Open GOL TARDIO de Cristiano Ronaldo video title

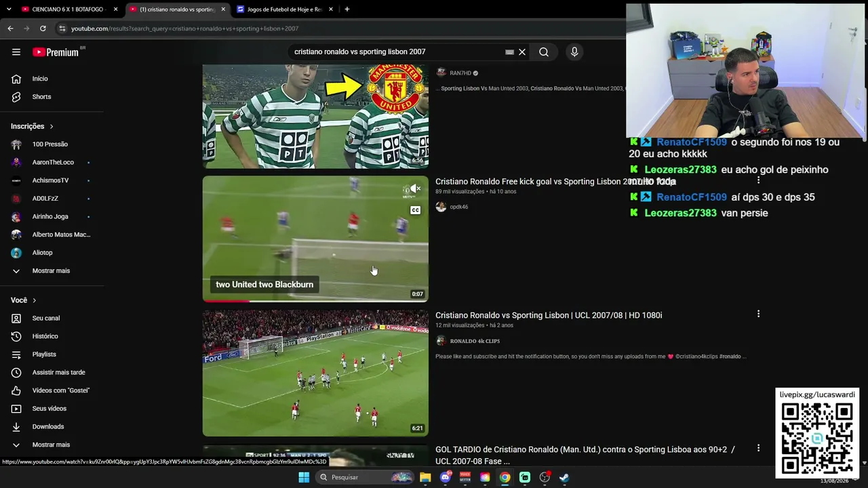tap(585, 455)
